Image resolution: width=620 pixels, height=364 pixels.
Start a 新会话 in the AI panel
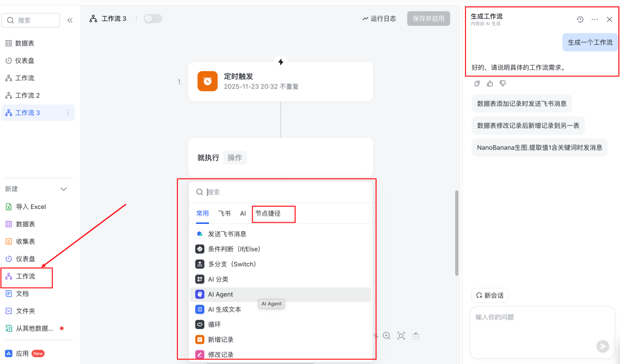pos(490,295)
